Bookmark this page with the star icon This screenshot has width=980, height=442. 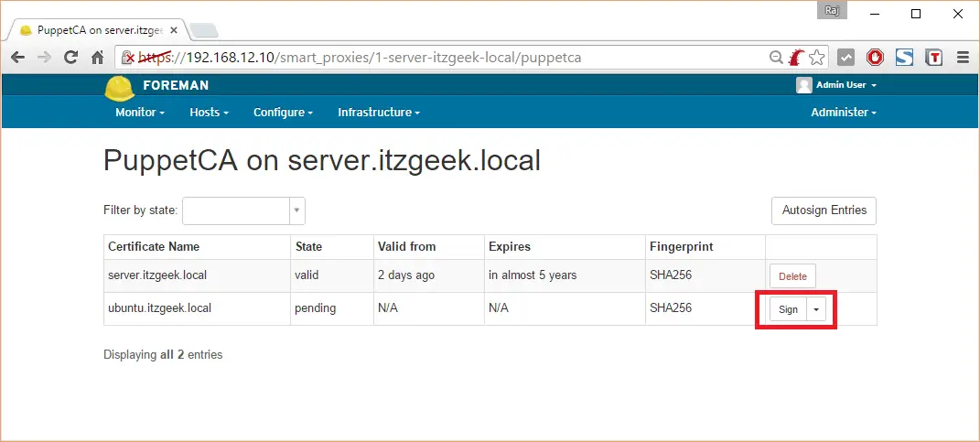click(816, 58)
